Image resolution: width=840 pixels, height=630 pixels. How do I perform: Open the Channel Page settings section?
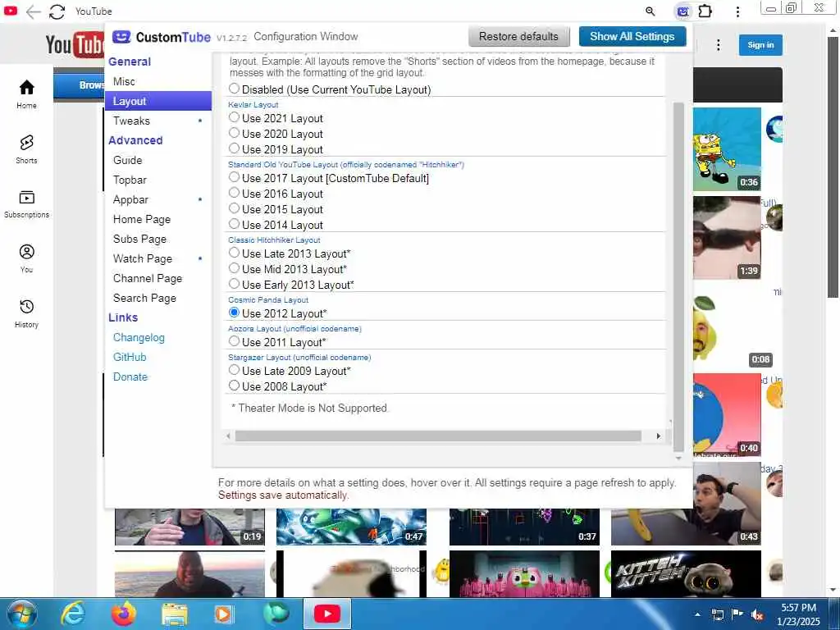tap(158, 279)
